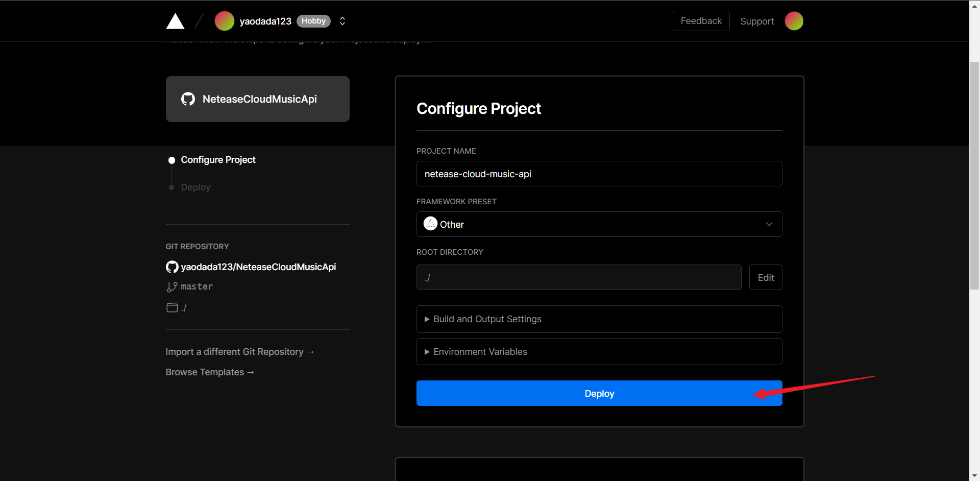
Task: Click the GitHub icon beside NeteaseCloudMusicApi
Action: pyautogui.click(x=188, y=99)
